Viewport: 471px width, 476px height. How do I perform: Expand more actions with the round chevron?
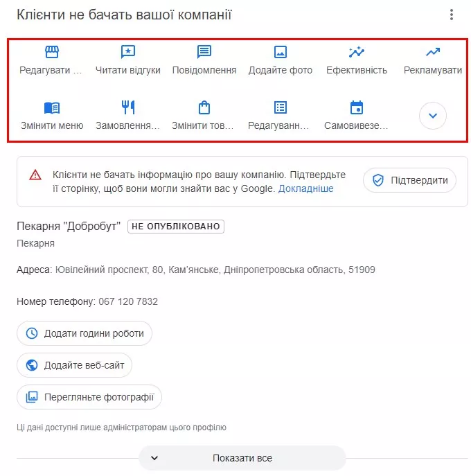[432, 116]
